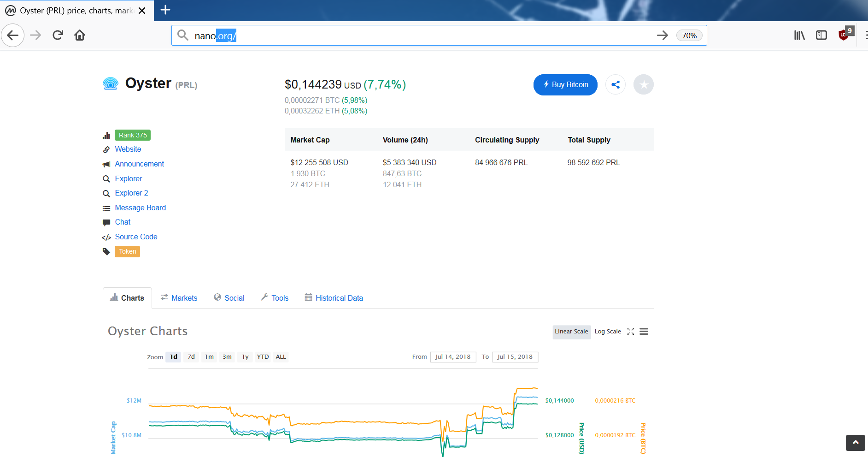Click the chain link icon beside Website
The height and width of the screenshot is (457, 868).
(x=106, y=150)
